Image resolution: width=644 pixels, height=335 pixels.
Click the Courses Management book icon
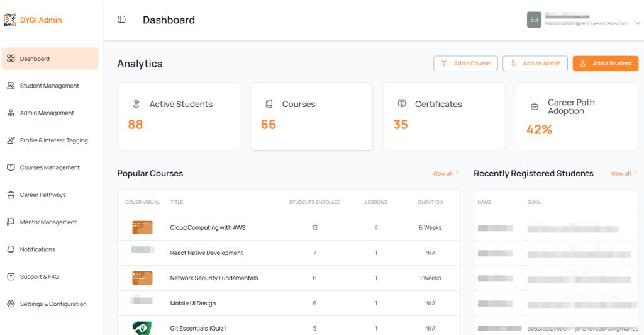pos(11,167)
